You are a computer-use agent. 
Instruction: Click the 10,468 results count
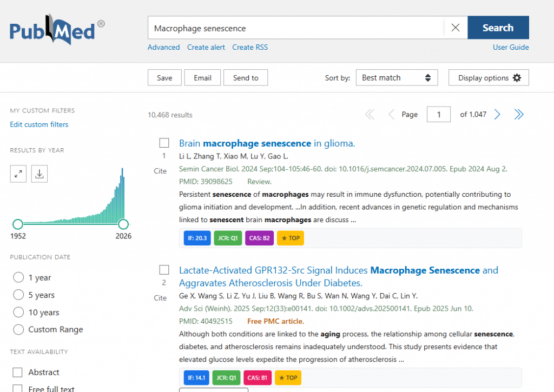[x=170, y=115]
